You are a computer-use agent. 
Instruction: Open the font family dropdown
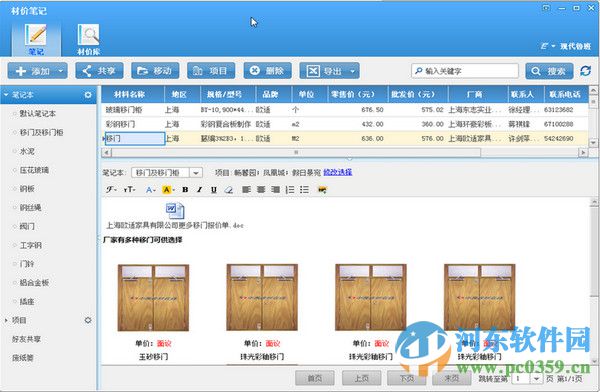tap(111, 189)
